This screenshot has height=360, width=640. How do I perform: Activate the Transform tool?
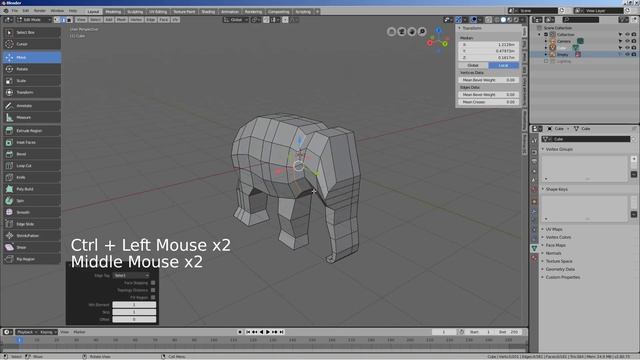pos(32,93)
